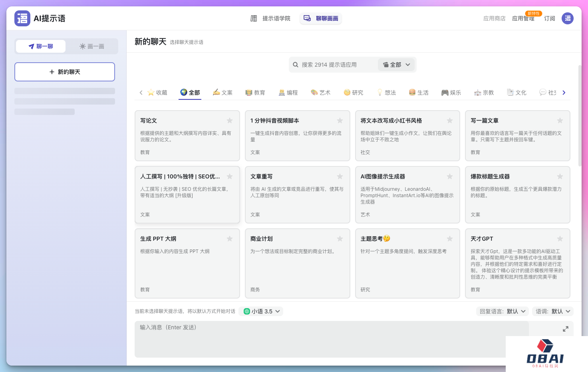Open the 小语 3.5 model dropdown

pyautogui.click(x=261, y=311)
